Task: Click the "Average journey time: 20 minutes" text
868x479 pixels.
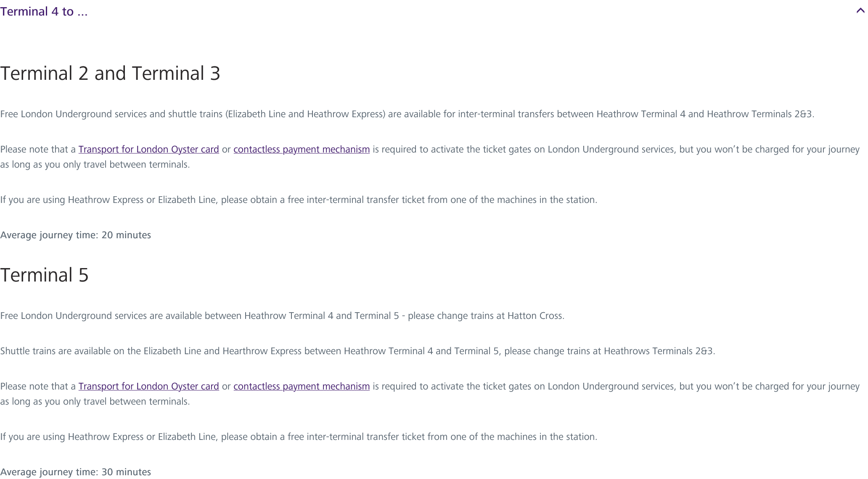Action: (x=75, y=235)
